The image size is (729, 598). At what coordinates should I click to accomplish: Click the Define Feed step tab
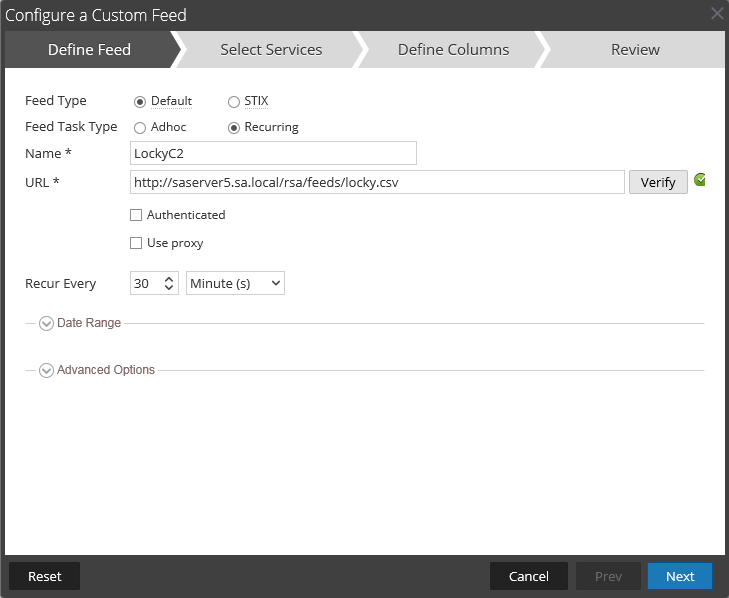pos(89,49)
